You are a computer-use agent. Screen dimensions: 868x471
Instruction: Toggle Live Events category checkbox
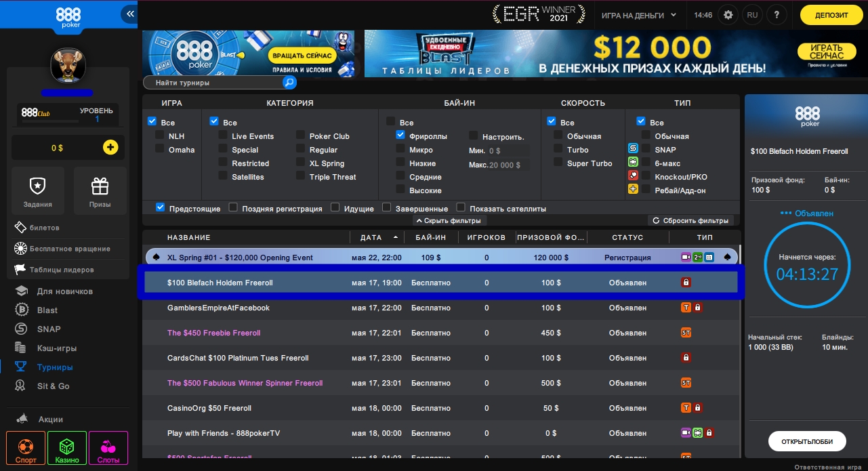click(223, 136)
